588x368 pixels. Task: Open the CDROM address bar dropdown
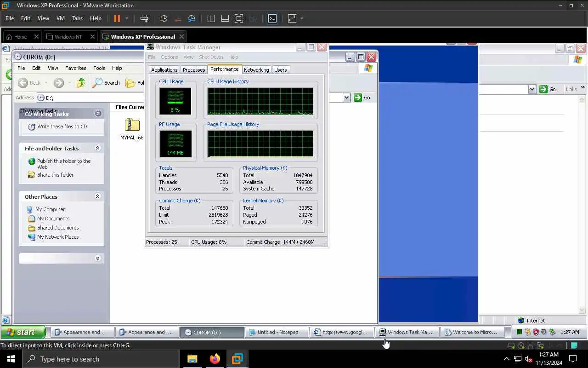coord(346,98)
